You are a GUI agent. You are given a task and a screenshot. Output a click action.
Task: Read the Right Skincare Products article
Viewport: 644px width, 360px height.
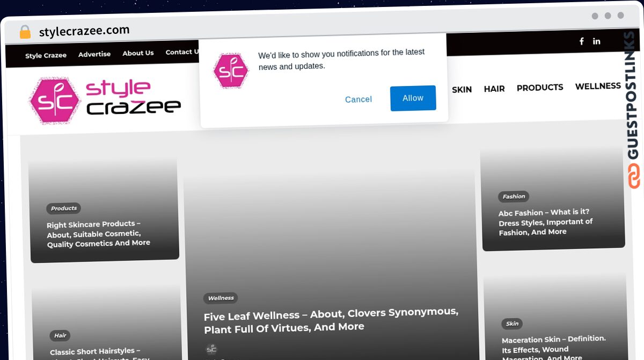[98, 234]
